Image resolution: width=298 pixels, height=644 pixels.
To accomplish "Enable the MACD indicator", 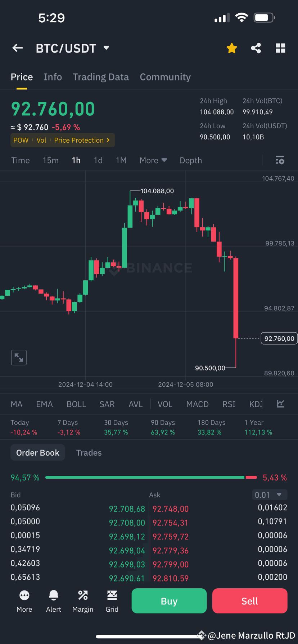I will (197, 404).
